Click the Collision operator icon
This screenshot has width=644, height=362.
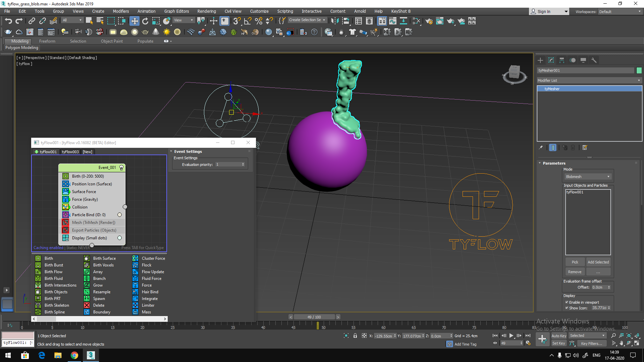point(66,207)
